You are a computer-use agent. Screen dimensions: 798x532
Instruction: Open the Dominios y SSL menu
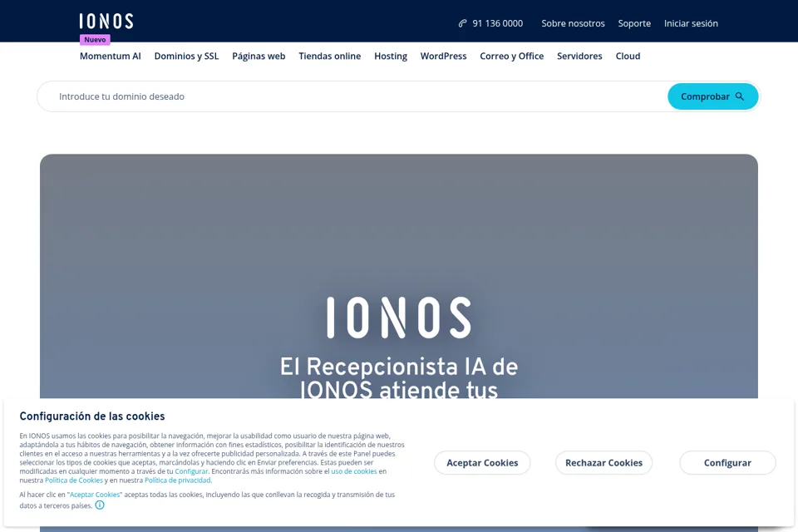pyautogui.click(x=187, y=56)
